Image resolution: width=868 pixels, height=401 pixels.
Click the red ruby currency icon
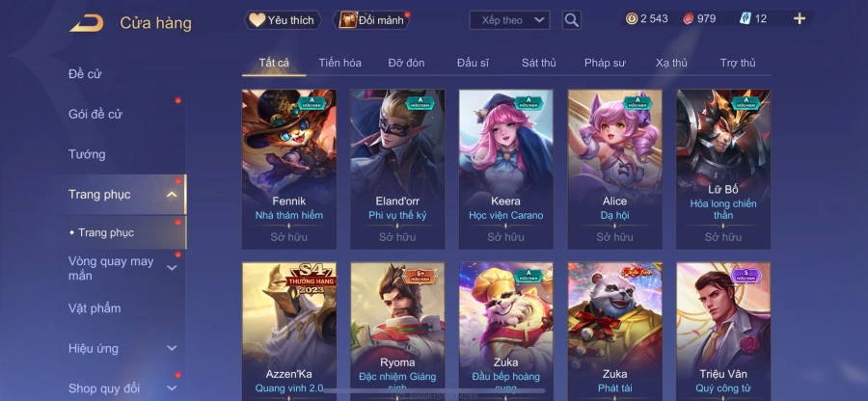688,19
